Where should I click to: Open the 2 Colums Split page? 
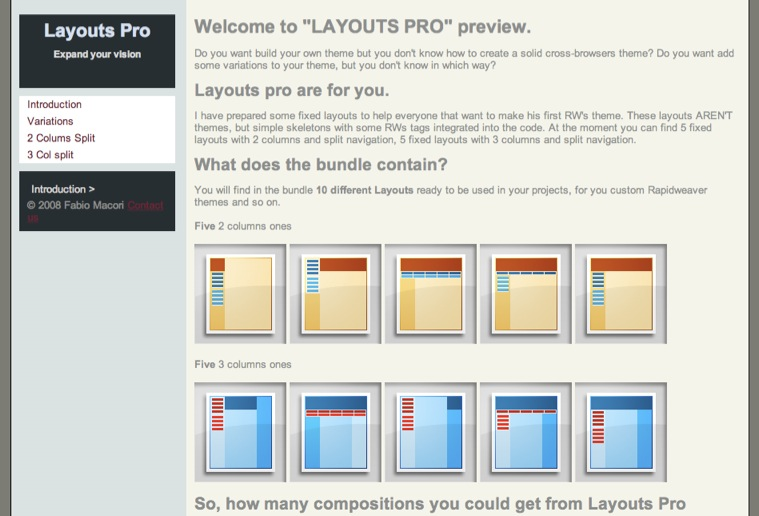(x=61, y=138)
